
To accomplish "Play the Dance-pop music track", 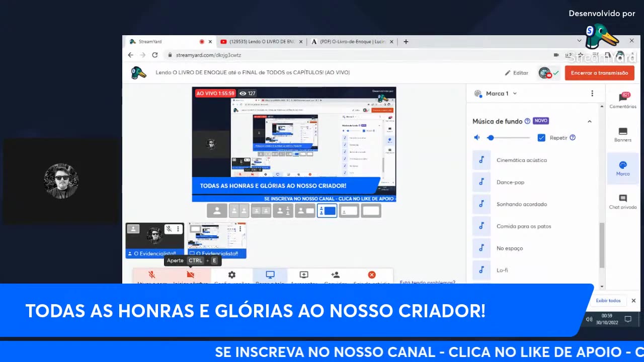I will [481, 182].
